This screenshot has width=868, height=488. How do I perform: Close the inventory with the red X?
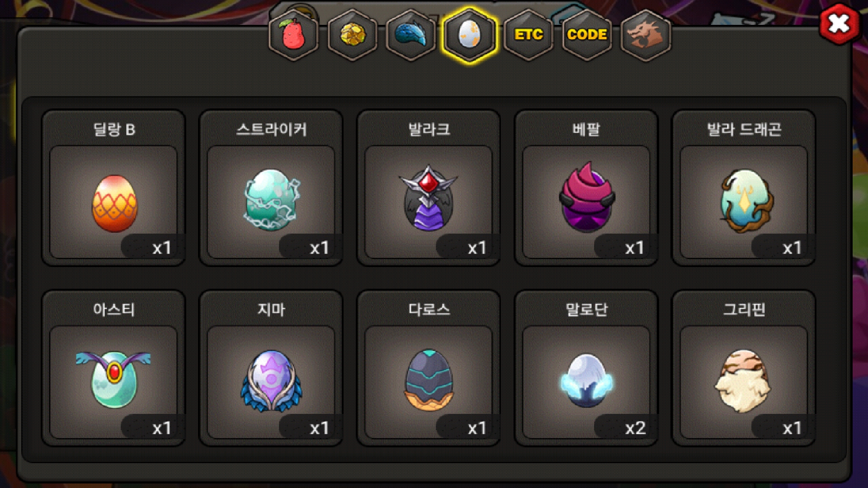839,24
